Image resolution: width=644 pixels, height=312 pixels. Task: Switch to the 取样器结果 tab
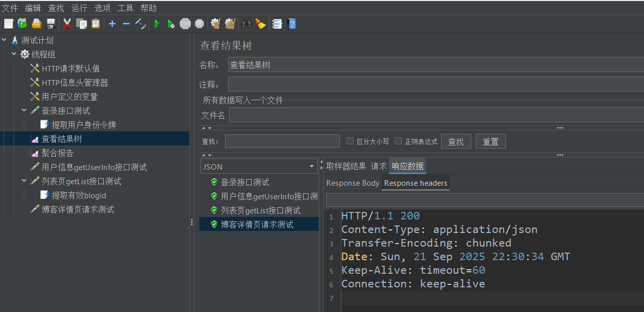coord(346,166)
